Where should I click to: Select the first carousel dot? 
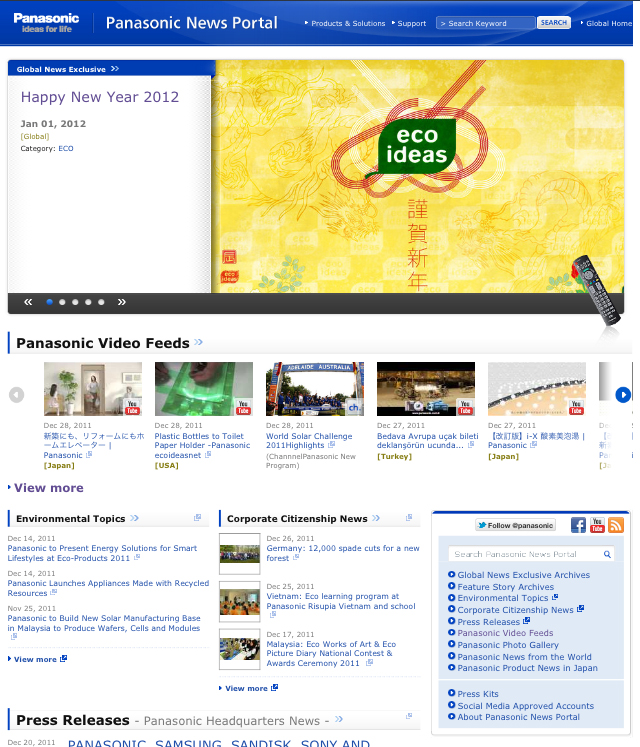click(x=49, y=302)
